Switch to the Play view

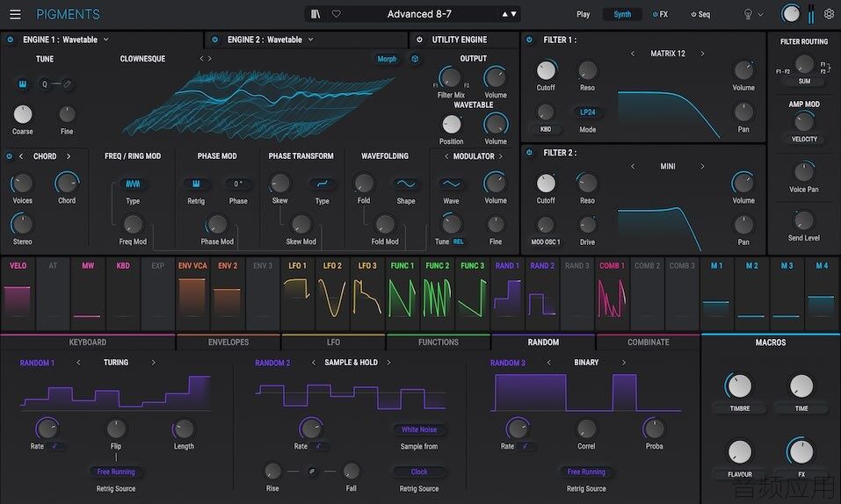pos(583,14)
